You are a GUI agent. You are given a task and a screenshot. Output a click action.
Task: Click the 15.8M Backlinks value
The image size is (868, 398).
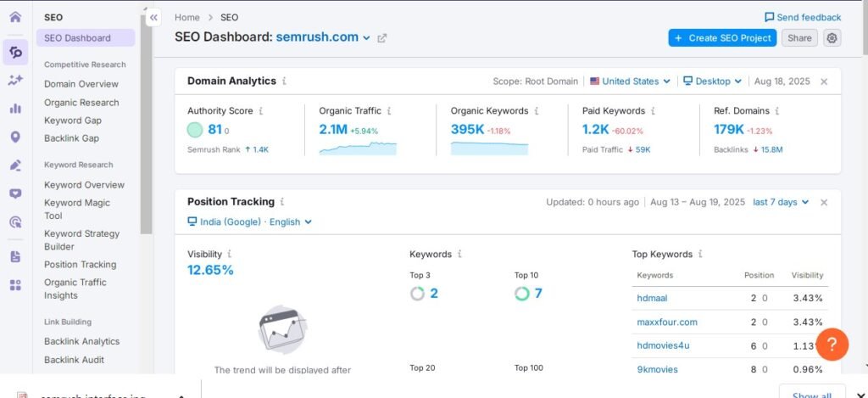click(773, 149)
